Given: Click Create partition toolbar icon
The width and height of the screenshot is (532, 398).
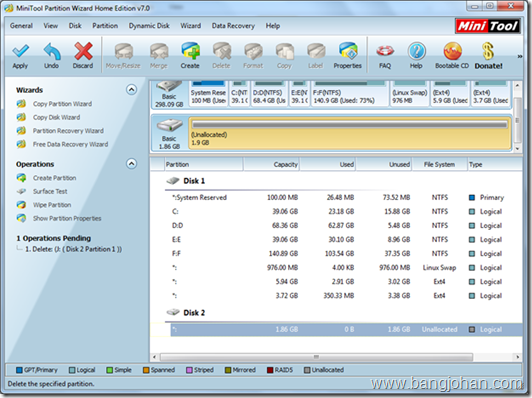Looking at the screenshot, I should pos(190,51).
